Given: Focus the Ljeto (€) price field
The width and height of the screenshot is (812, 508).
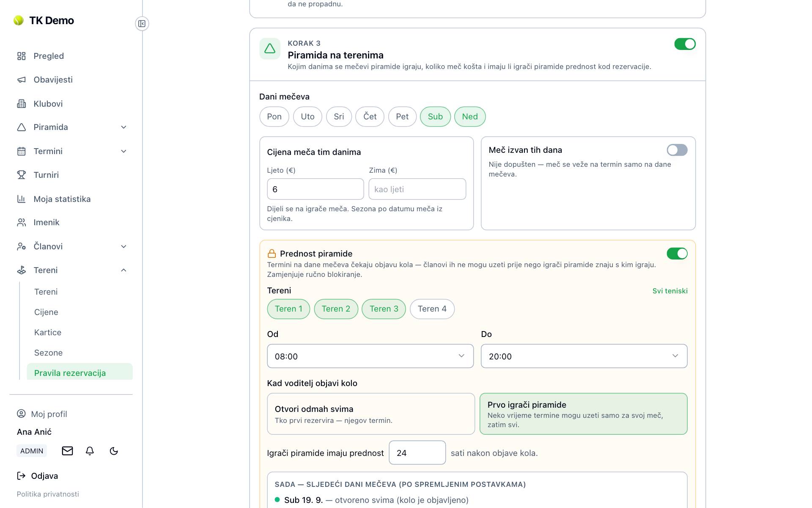Looking at the screenshot, I should pyautogui.click(x=315, y=189).
